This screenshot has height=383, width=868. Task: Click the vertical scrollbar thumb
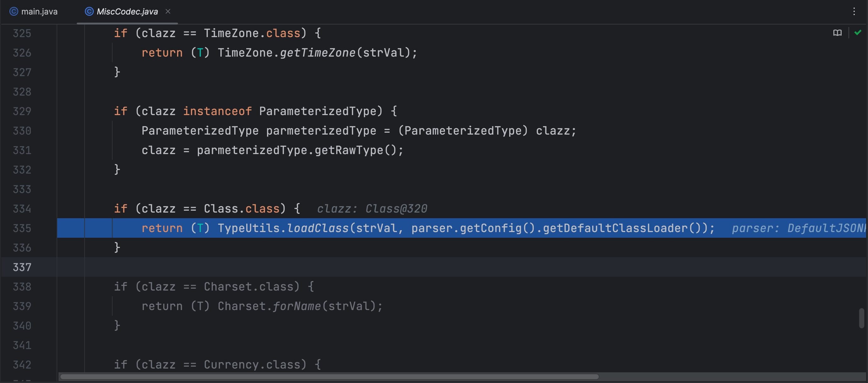pyautogui.click(x=862, y=318)
